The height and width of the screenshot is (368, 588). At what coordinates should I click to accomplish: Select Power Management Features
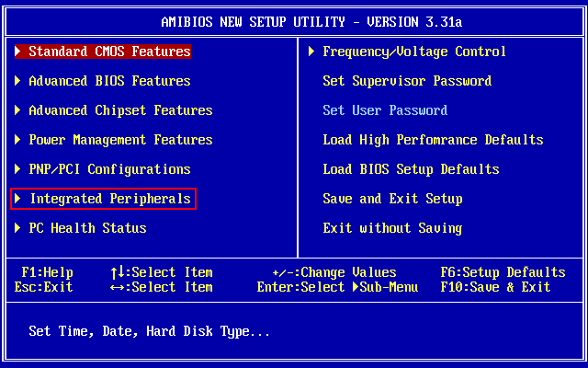120,140
